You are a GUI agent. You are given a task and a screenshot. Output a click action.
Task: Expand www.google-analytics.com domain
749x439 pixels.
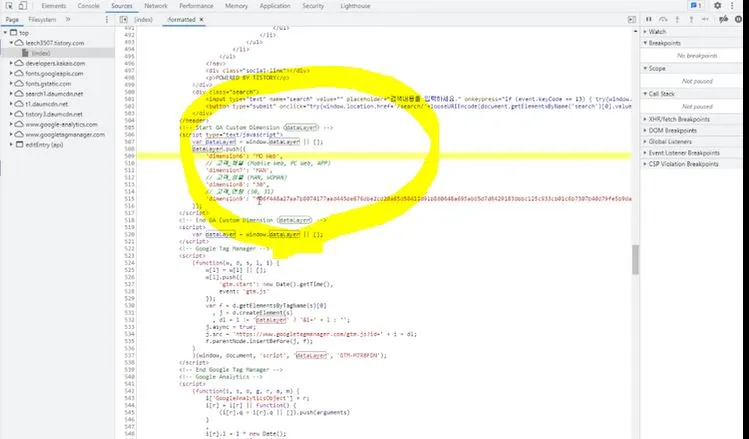pos(11,124)
